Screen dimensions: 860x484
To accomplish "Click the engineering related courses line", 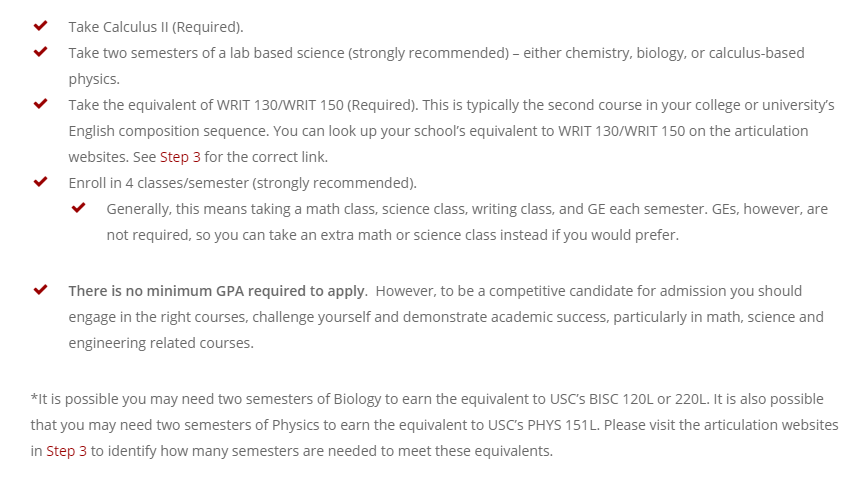I will pyautogui.click(x=161, y=344).
